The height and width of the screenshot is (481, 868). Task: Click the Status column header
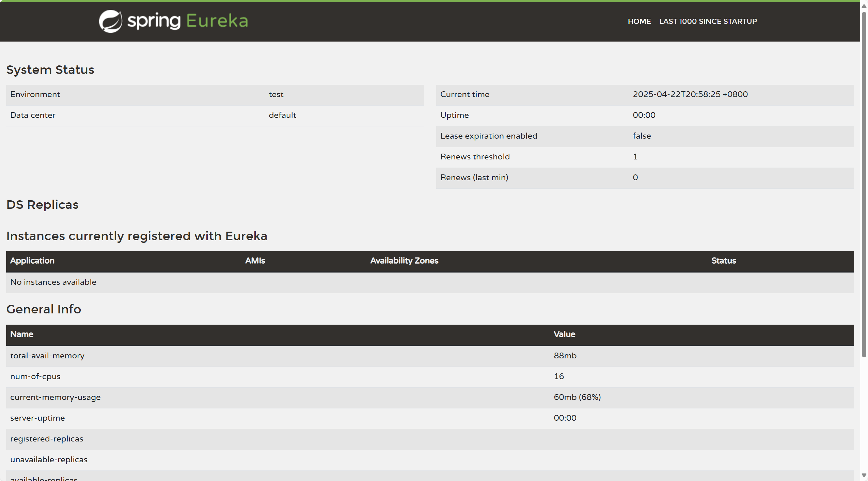click(724, 261)
